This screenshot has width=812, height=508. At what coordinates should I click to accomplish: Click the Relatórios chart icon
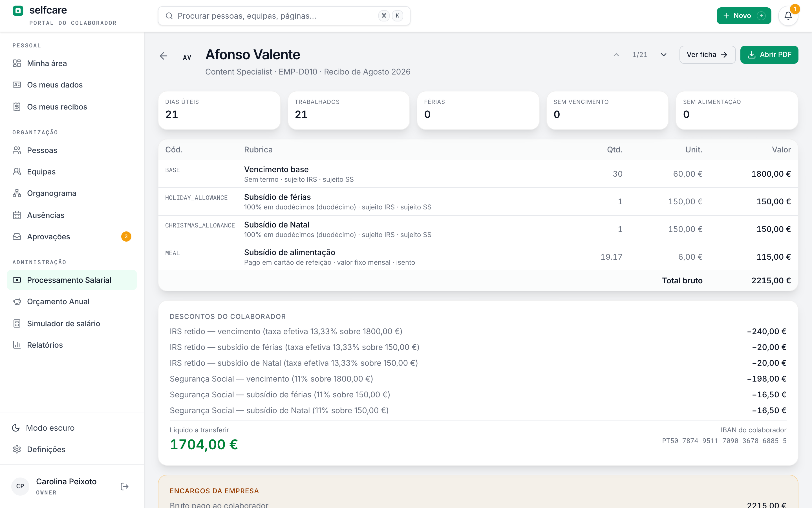(x=17, y=345)
